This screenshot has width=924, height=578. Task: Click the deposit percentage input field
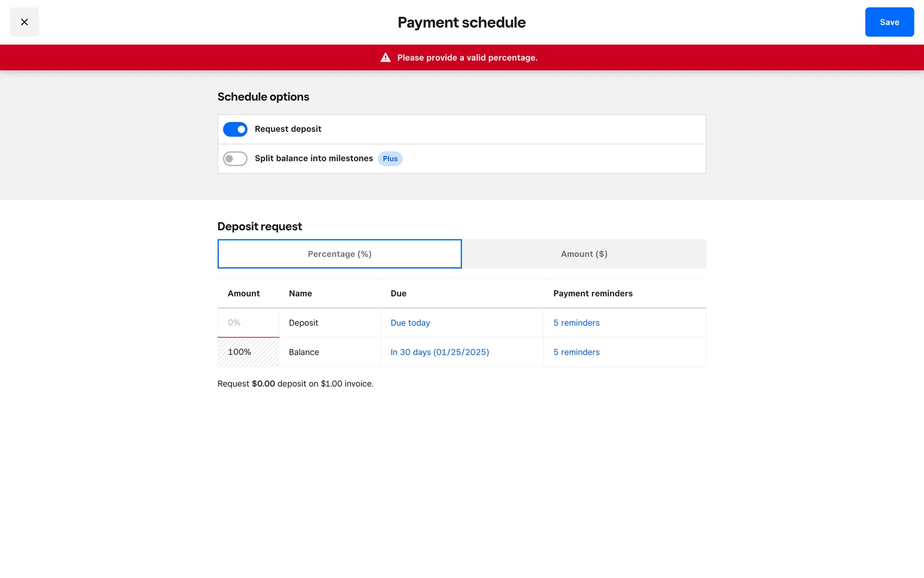(248, 323)
